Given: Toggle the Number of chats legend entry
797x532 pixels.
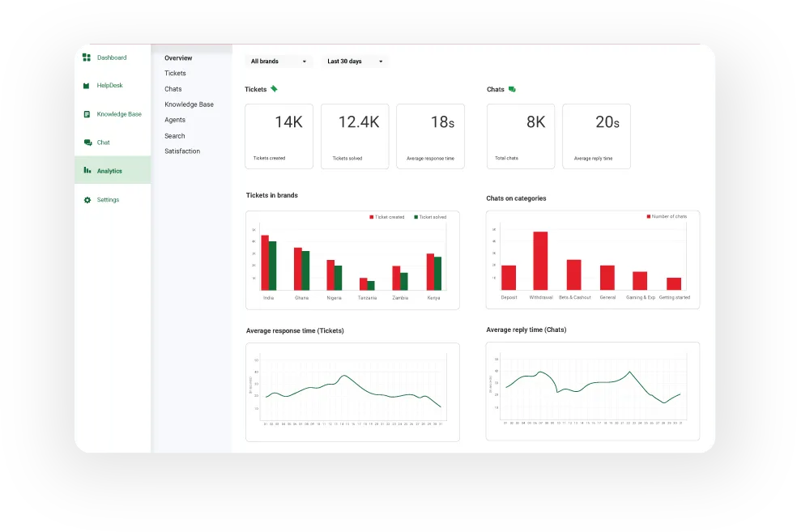Looking at the screenshot, I should click(x=667, y=216).
